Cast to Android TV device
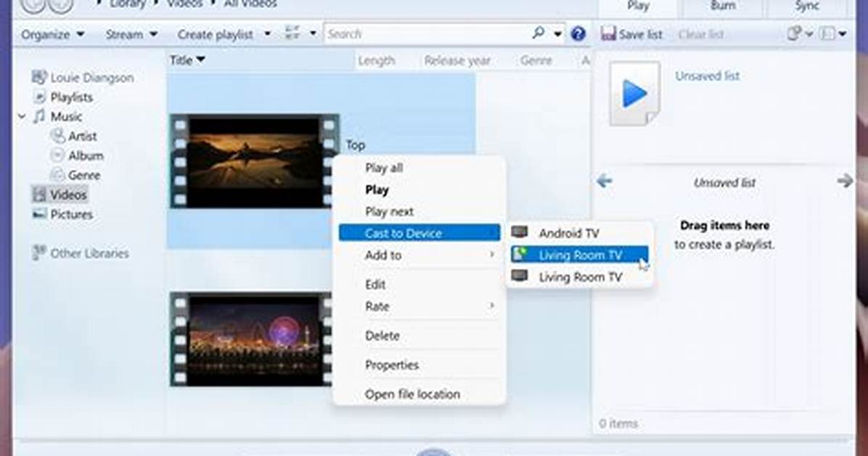This screenshot has width=868, height=456. pos(579,233)
